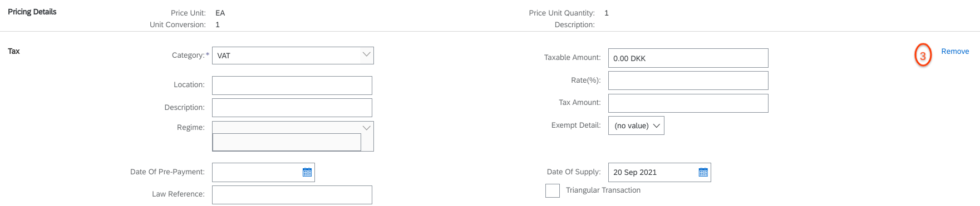Select the text box beneath the Regime dropdown
The height and width of the screenshot is (206, 980).
[287, 142]
